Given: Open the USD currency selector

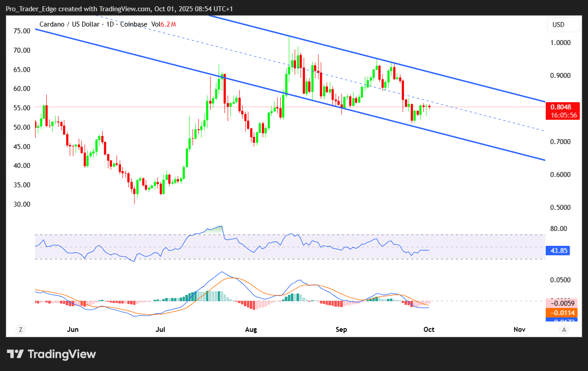Looking at the screenshot, I should tap(564, 25).
